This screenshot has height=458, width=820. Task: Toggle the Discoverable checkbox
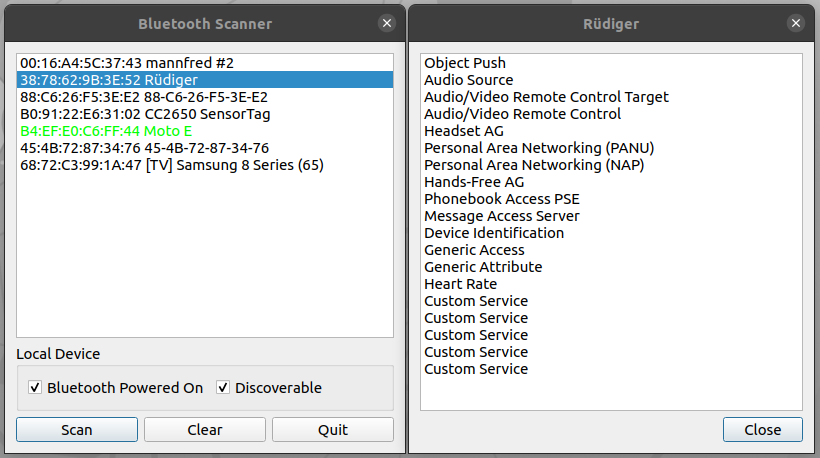coord(224,388)
